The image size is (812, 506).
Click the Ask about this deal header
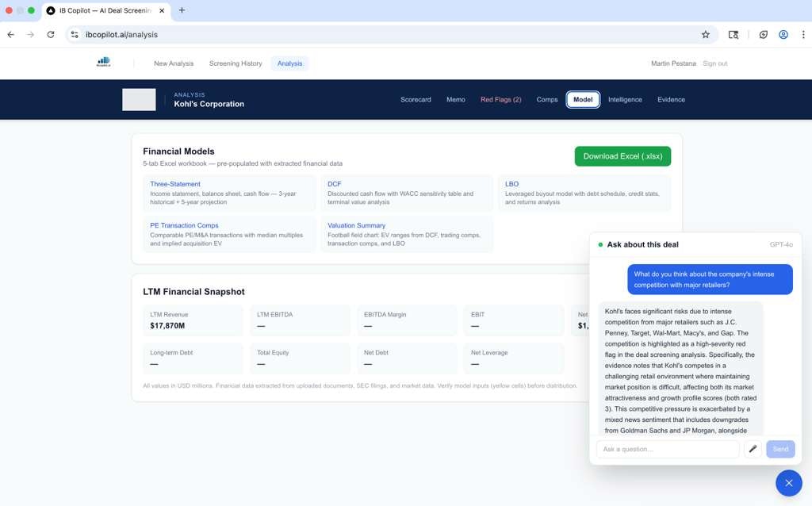pyautogui.click(x=642, y=244)
